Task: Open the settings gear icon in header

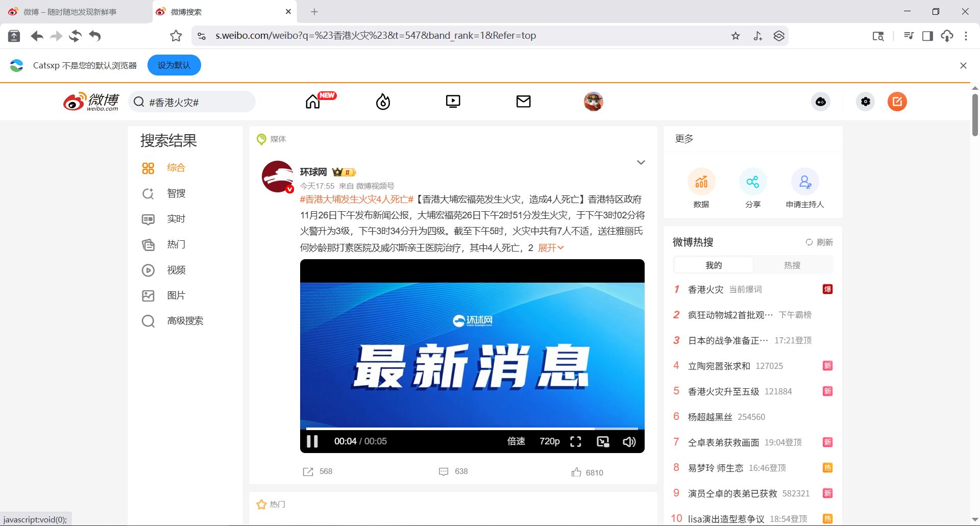Action: click(865, 102)
